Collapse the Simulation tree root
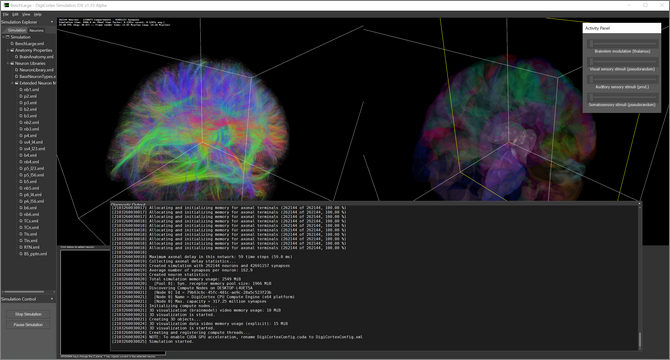 coord(3,37)
